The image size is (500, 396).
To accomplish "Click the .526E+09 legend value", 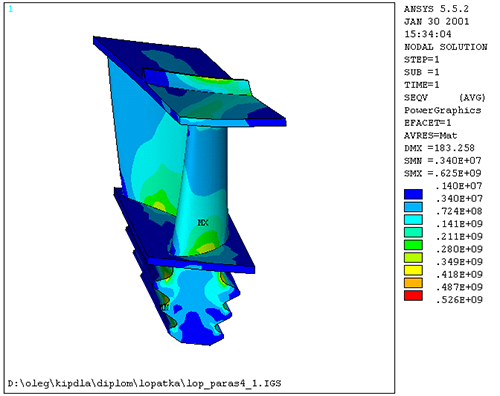I will pyautogui.click(x=459, y=300).
